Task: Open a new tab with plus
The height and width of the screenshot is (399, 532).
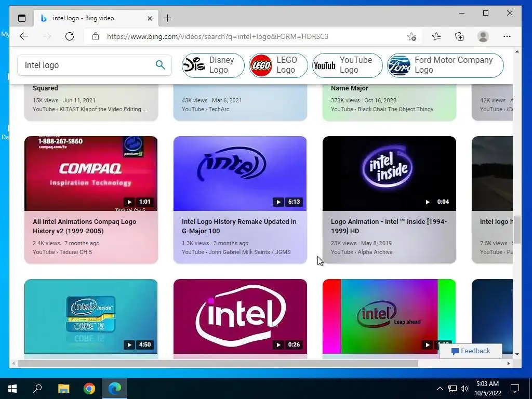Action: 168,18
